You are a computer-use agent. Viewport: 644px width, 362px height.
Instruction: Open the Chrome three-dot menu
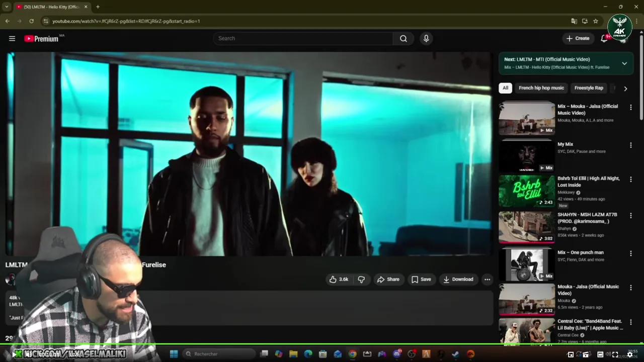[x=636, y=21]
